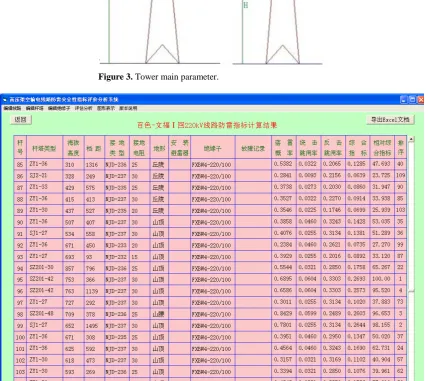Click the 安装避雷器 column header

click(x=180, y=147)
